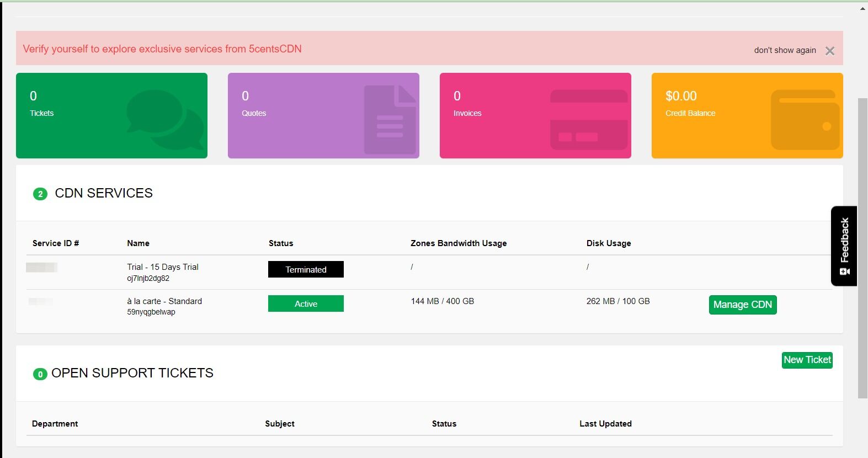868x458 pixels.
Task: Click the tickets table Status column header
Action: (x=444, y=423)
